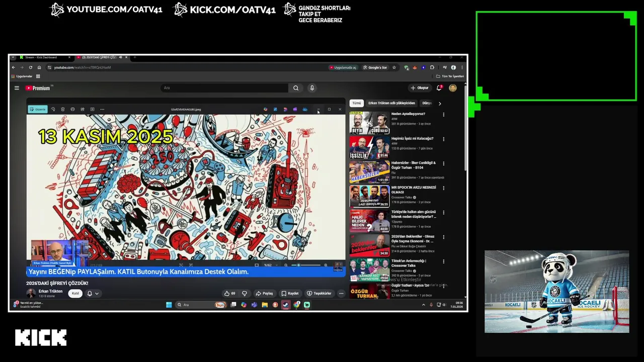Open 2026'dan Beklentiler video thumbnail
This screenshot has height=362, width=644.
point(369,245)
